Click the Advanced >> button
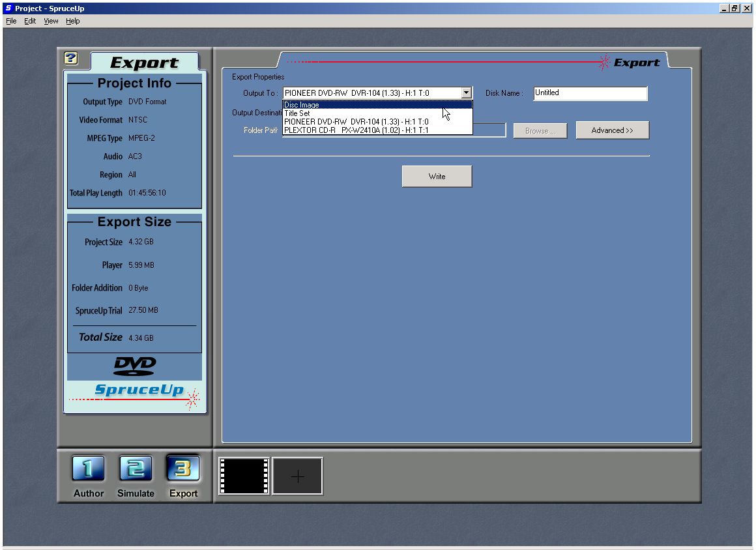756x550 pixels. tap(613, 130)
